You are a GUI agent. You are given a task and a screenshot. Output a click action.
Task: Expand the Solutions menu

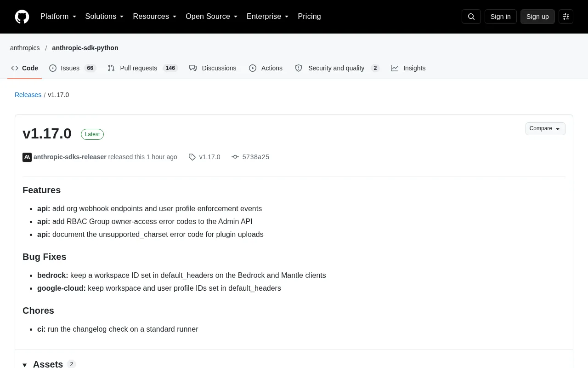[x=105, y=17]
